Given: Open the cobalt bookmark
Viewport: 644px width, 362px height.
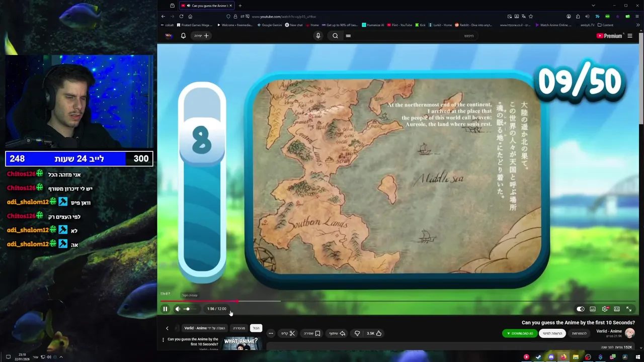Looking at the screenshot, I should click(x=167, y=25).
